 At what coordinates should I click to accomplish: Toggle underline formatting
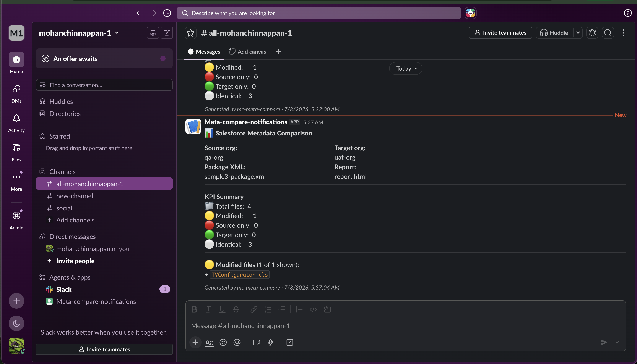pos(222,309)
